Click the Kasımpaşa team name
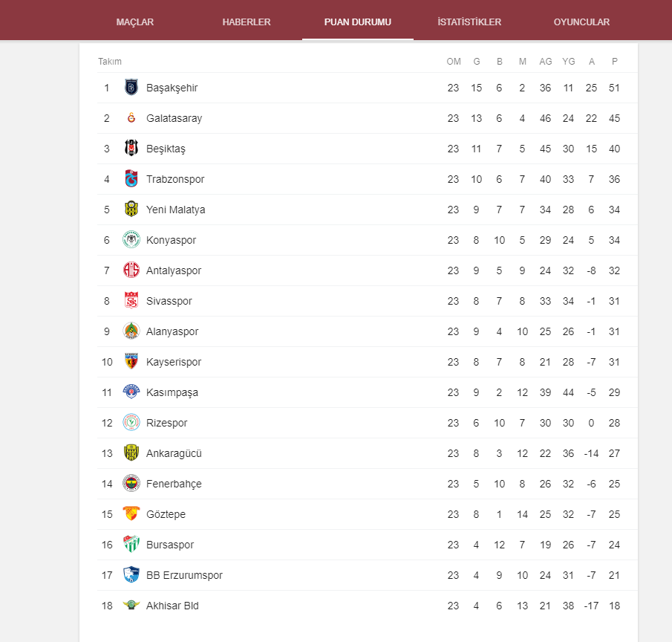 click(x=172, y=392)
